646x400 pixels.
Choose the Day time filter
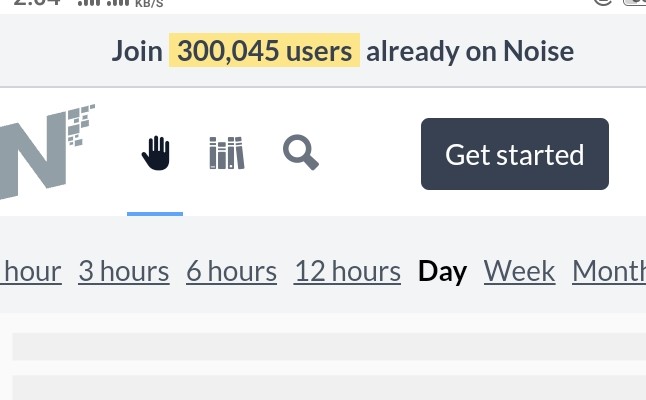[442, 272]
